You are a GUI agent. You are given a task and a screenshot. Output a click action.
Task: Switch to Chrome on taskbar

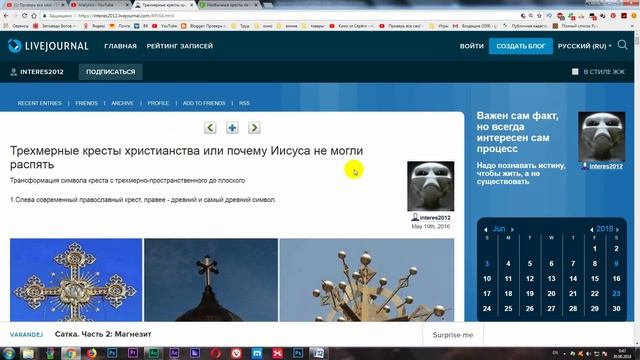[71, 353]
